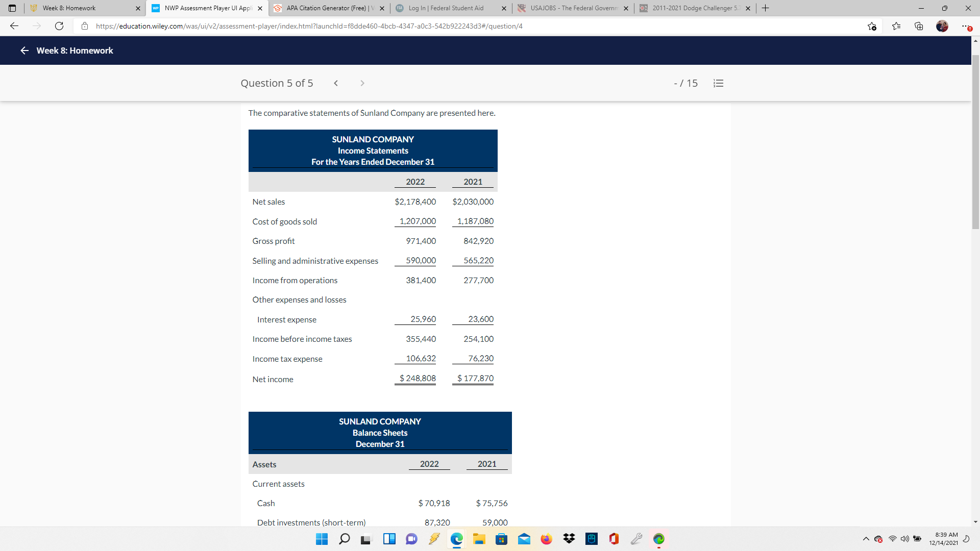This screenshot has width=980, height=551.
Task: Click inside the browser address bar
Action: click(306, 26)
